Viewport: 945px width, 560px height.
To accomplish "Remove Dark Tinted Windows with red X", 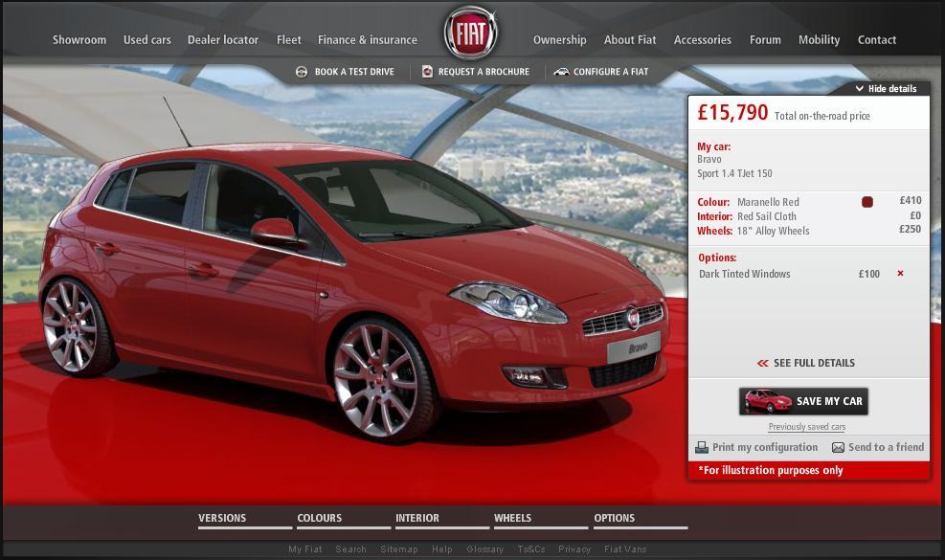I will pos(900,274).
